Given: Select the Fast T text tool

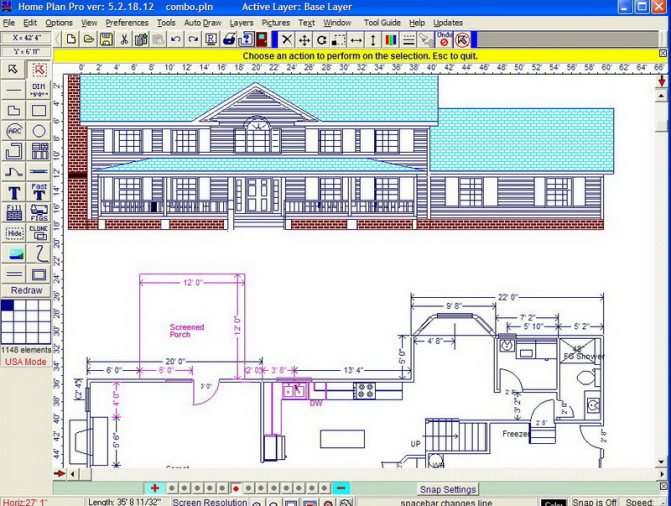Looking at the screenshot, I should [39, 193].
